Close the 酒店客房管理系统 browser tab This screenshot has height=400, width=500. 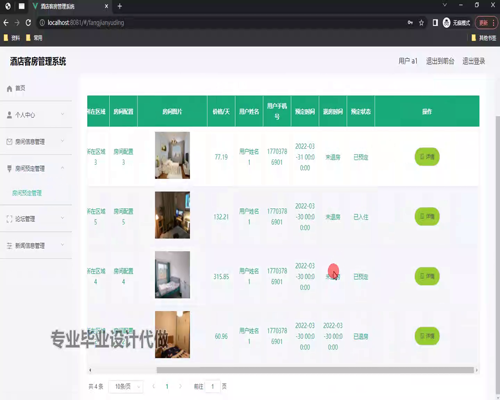coord(106,6)
